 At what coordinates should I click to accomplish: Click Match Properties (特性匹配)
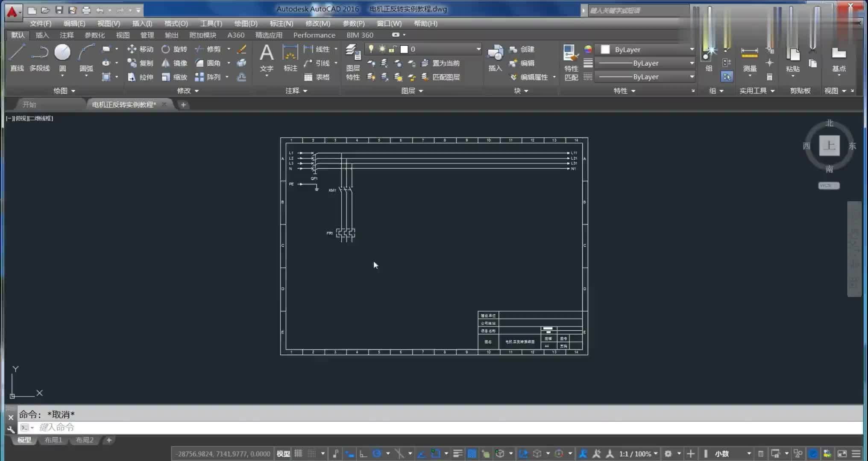(x=571, y=62)
